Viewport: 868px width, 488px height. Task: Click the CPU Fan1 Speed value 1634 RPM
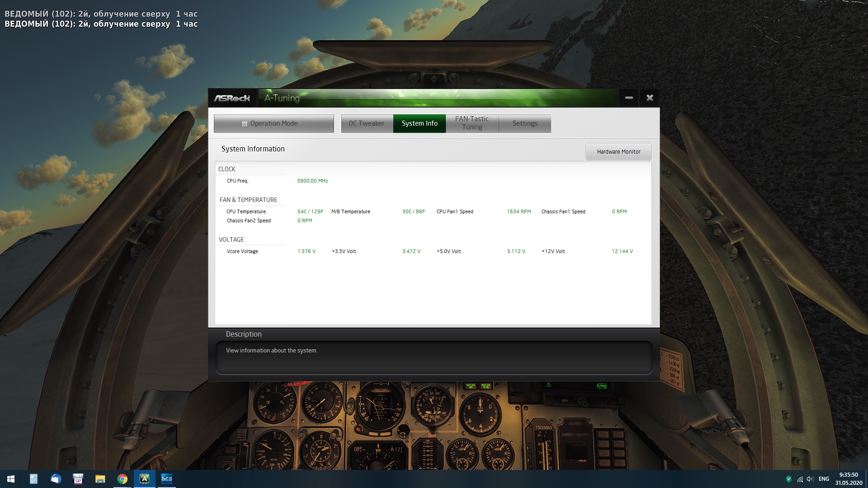tap(519, 211)
